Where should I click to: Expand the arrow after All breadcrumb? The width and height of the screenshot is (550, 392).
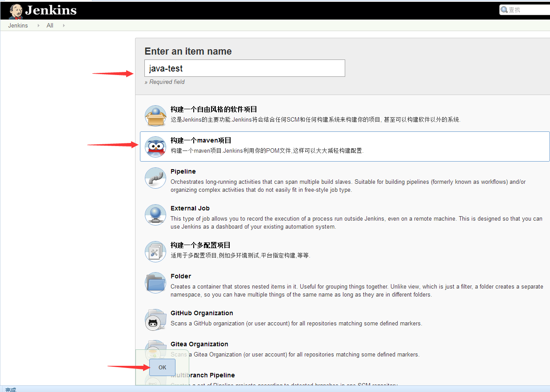pyautogui.click(x=64, y=25)
